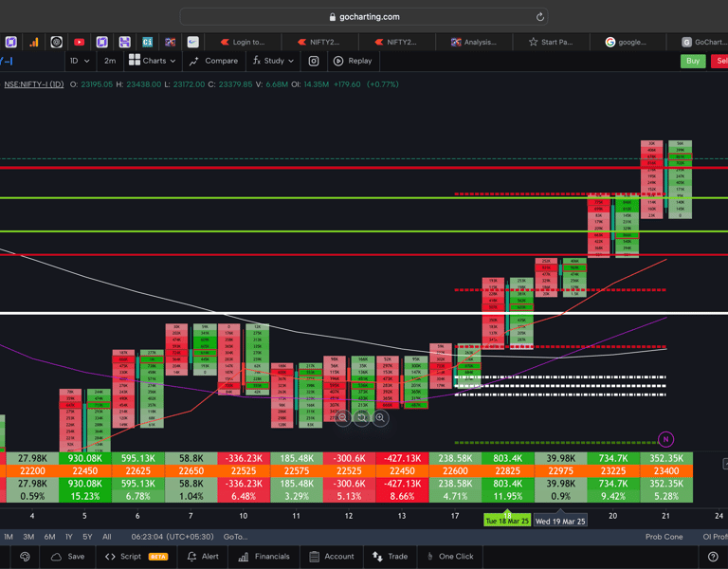Click the 22975 POC price cell
The width and height of the screenshot is (728, 569).
560,471
